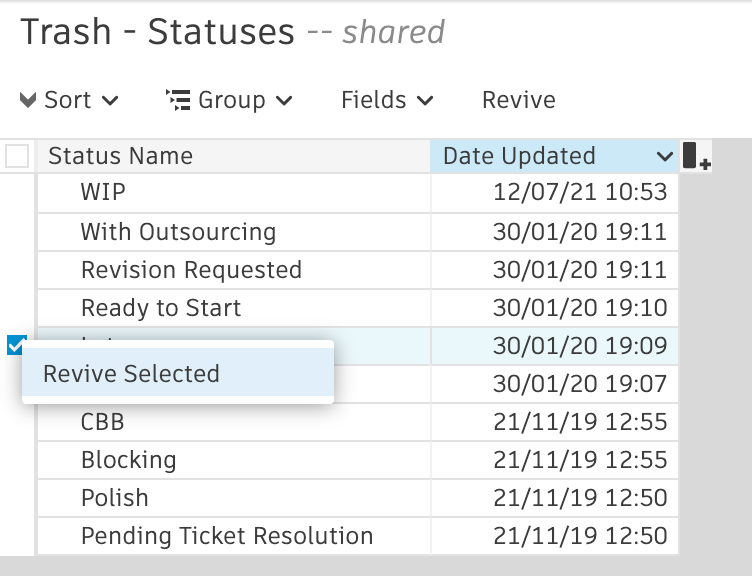Open the Date Updated column chevron
The height and width of the screenshot is (576, 752).
point(665,157)
